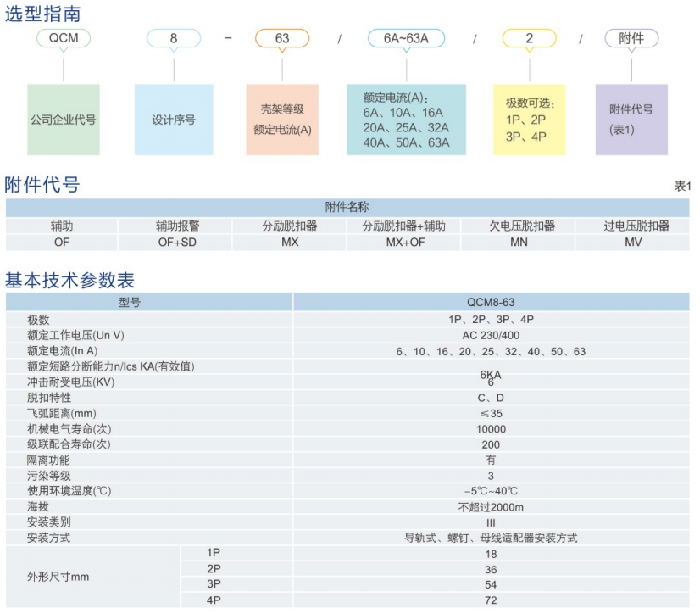The image size is (700, 614).
Task: Select the 附件 pill at top right
Action: [631, 38]
